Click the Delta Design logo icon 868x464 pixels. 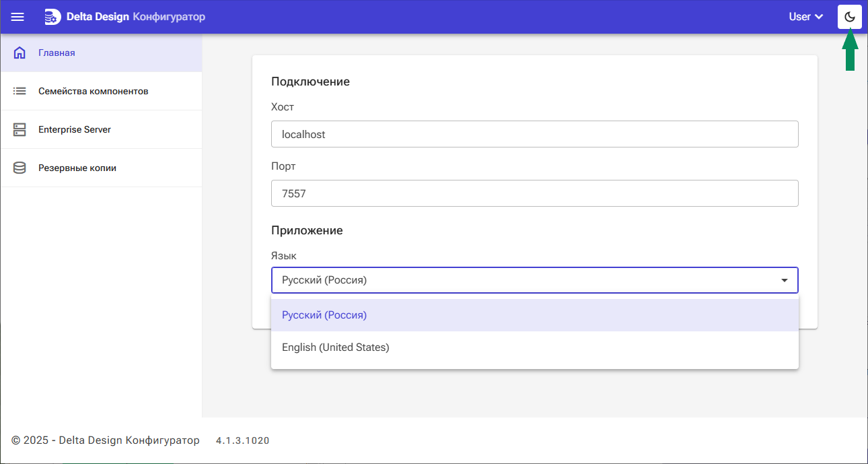click(52, 17)
